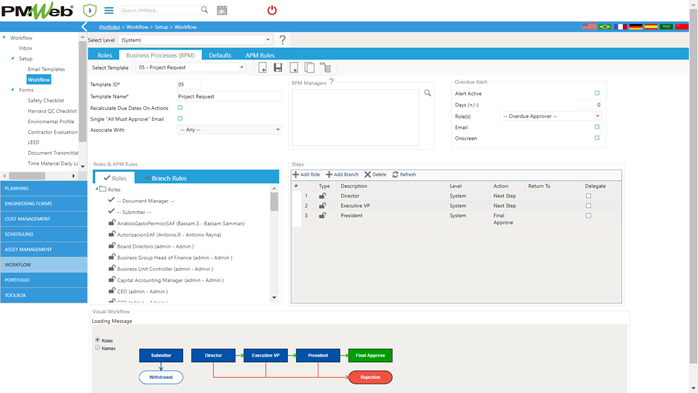Click the search magnifier in the PMWeb search box
This screenshot has width=698, height=393.
(204, 10)
